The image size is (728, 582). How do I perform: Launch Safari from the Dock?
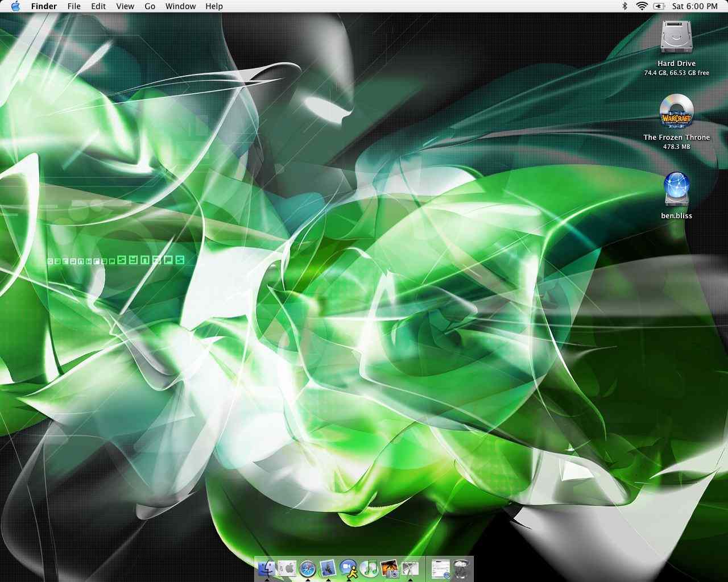tap(307, 568)
